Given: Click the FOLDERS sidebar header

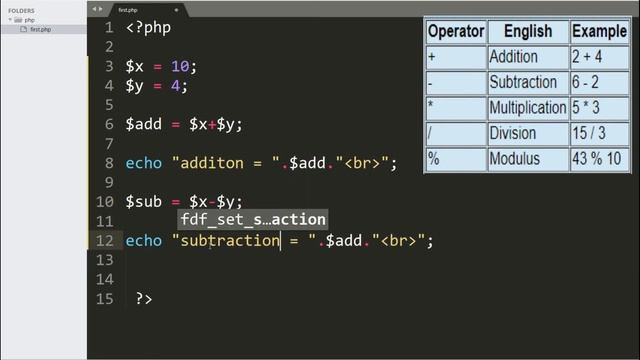Looking at the screenshot, I should (x=21, y=11).
